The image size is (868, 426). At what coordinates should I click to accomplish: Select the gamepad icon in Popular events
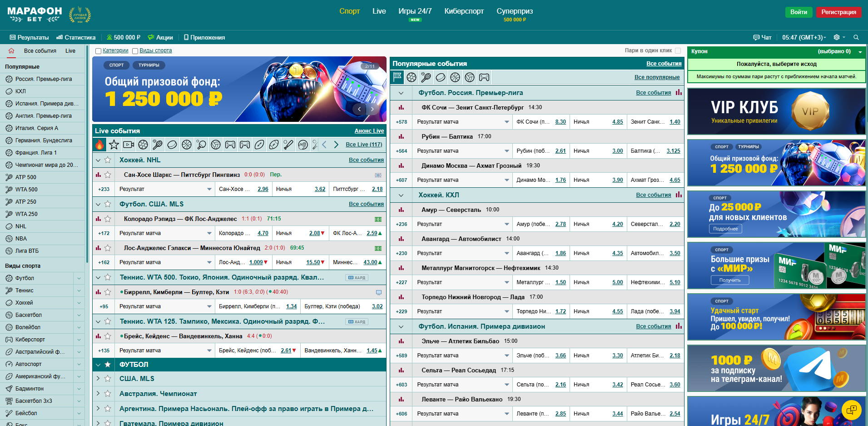(x=484, y=77)
